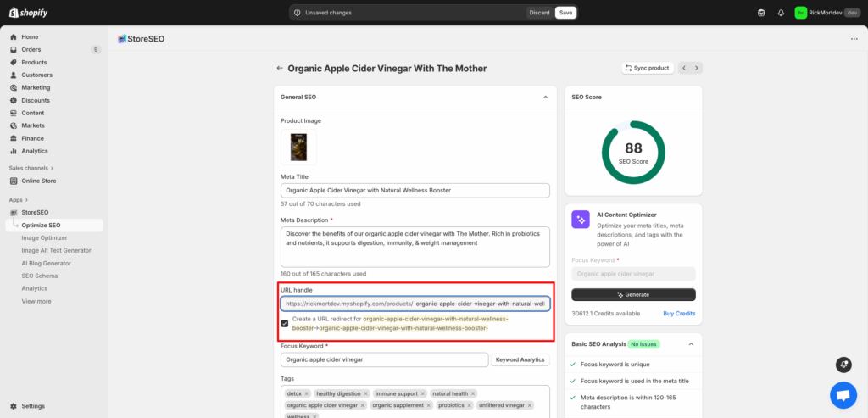Go to previous product arrow
The image size is (868, 418).
(685, 68)
